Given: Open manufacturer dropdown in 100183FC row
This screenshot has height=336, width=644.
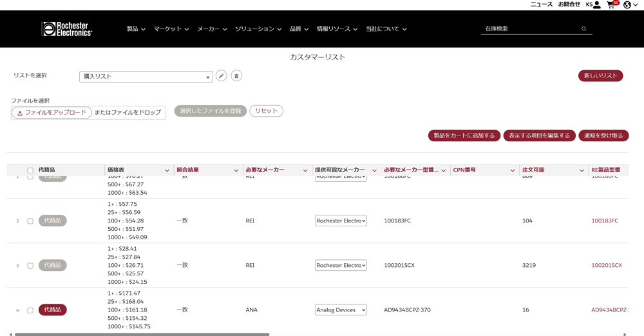Looking at the screenshot, I should click(341, 221).
